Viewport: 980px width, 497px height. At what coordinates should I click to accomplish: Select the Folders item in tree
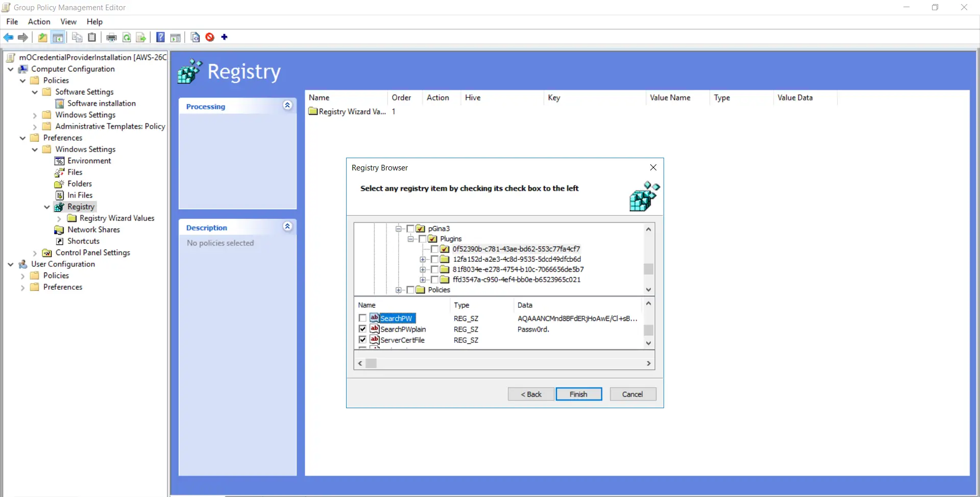[x=80, y=184]
